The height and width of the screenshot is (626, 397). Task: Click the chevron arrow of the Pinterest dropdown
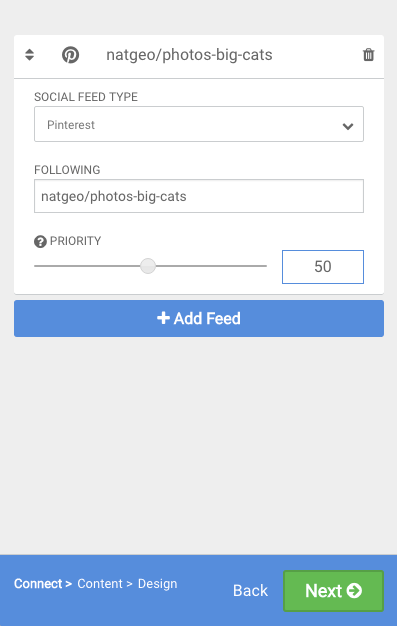tap(348, 126)
